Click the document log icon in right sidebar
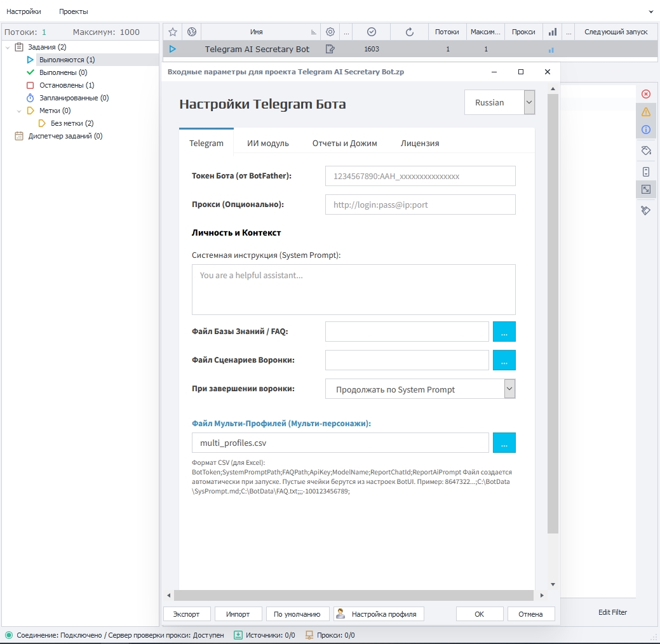This screenshot has height=644, width=660. (x=645, y=171)
